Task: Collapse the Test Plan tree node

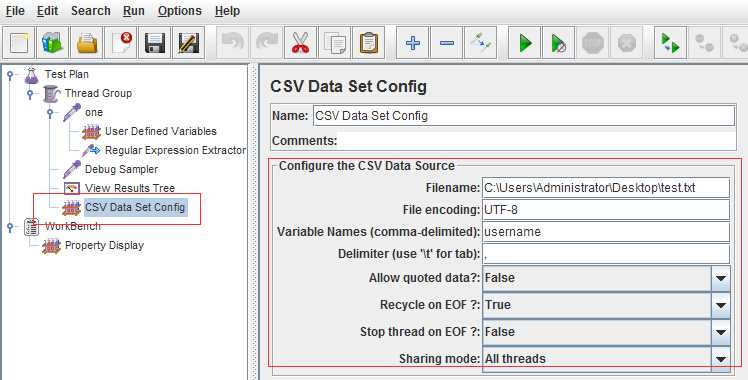Action: pyautogui.click(x=10, y=75)
